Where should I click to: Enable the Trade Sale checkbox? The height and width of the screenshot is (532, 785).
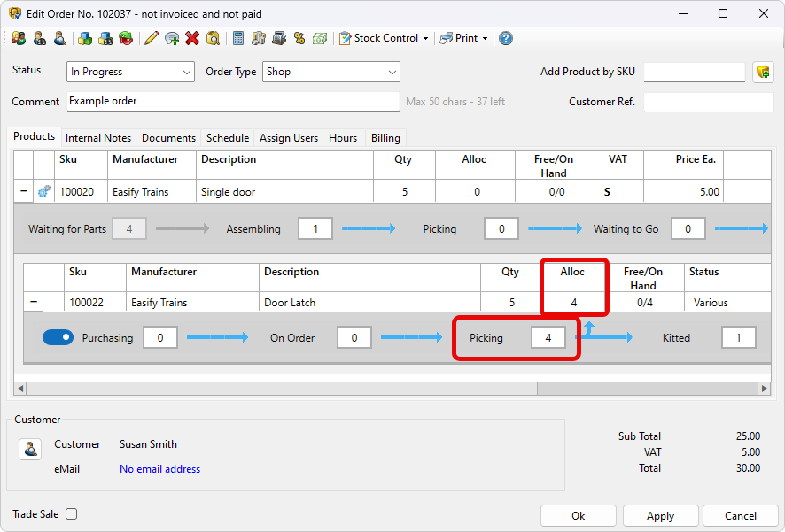[72, 514]
